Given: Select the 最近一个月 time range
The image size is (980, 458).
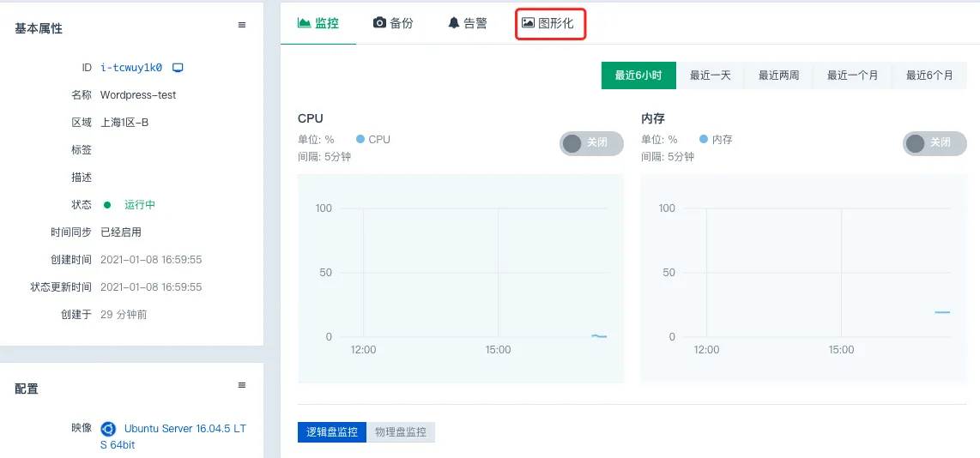Looking at the screenshot, I should pos(853,75).
